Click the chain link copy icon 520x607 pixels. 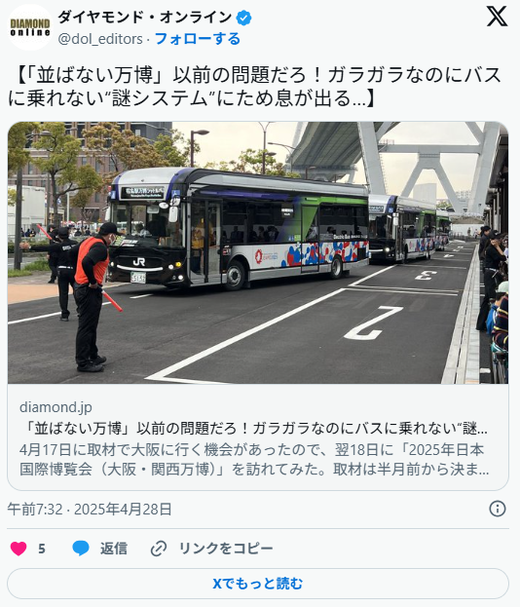coord(158,549)
